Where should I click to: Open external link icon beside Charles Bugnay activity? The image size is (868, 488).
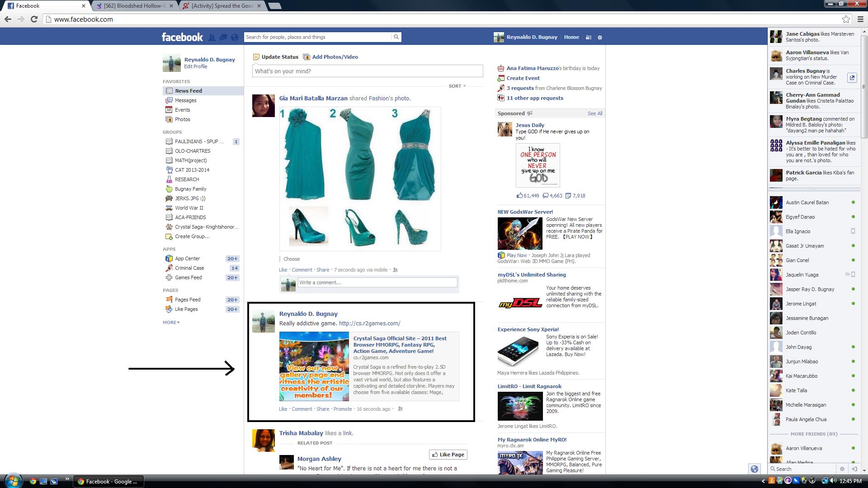tap(852, 78)
